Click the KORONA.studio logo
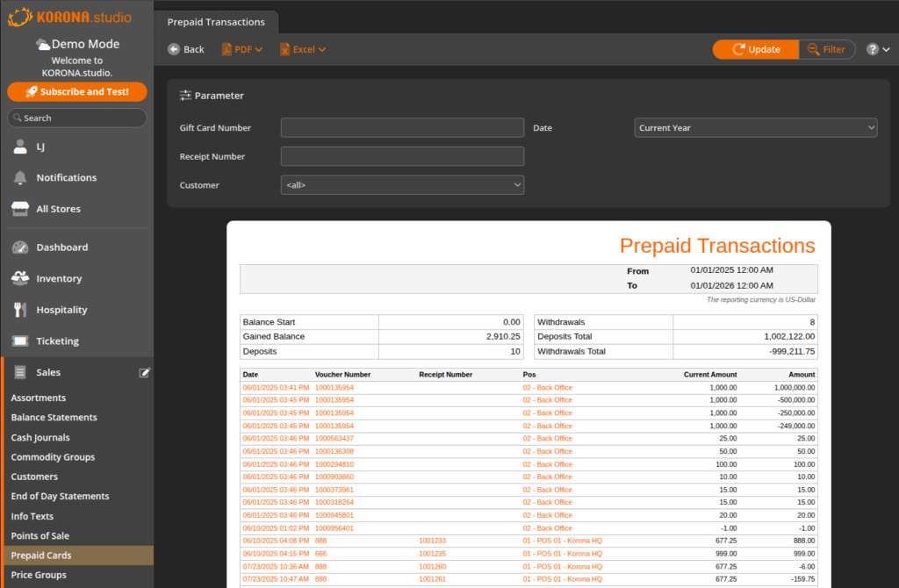 (70, 17)
